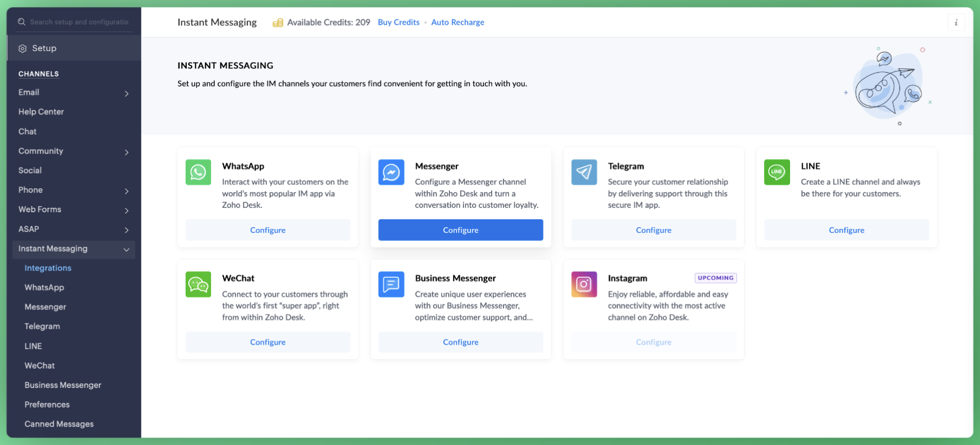Open Canned Messages in sidebar
The width and height of the screenshot is (980, 445).
pos(59,424)
